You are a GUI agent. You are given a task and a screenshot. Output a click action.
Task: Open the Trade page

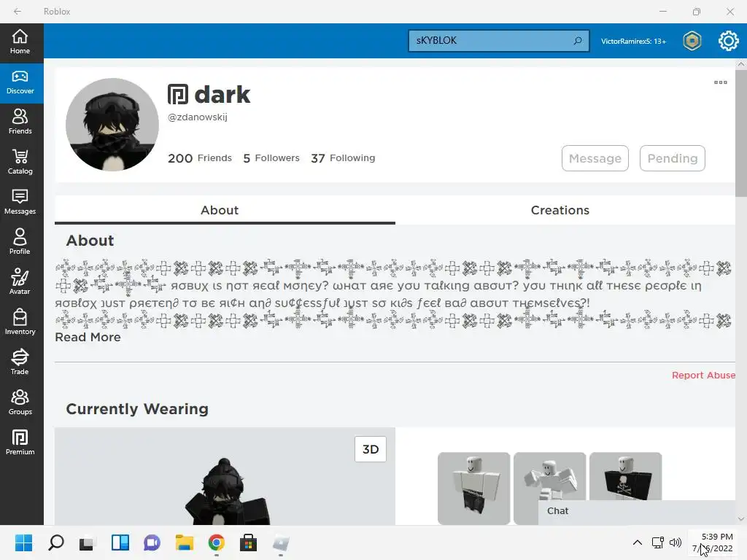pyautogui.click(x=20, y=362)
